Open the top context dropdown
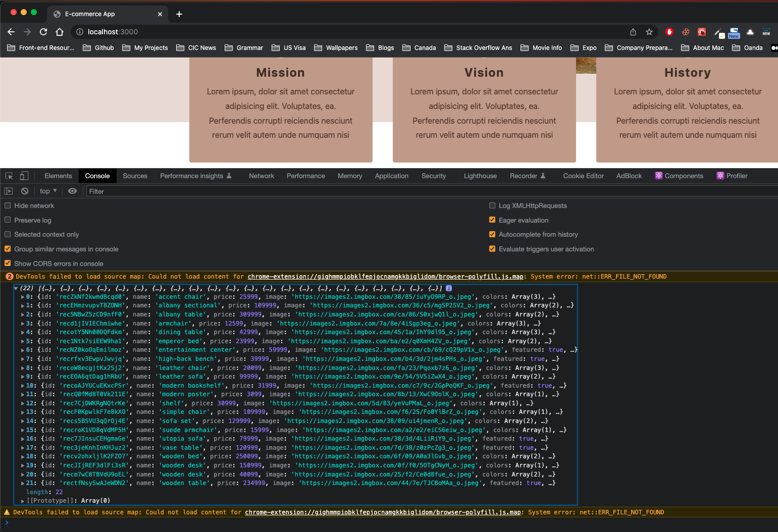Screen dimensions: 778x532 pos(48,191)
